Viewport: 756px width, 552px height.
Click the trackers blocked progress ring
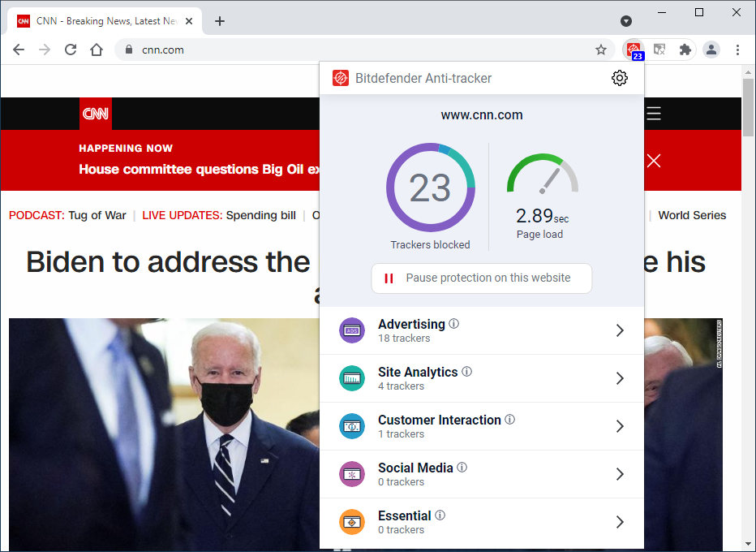[x=431, y=188]
